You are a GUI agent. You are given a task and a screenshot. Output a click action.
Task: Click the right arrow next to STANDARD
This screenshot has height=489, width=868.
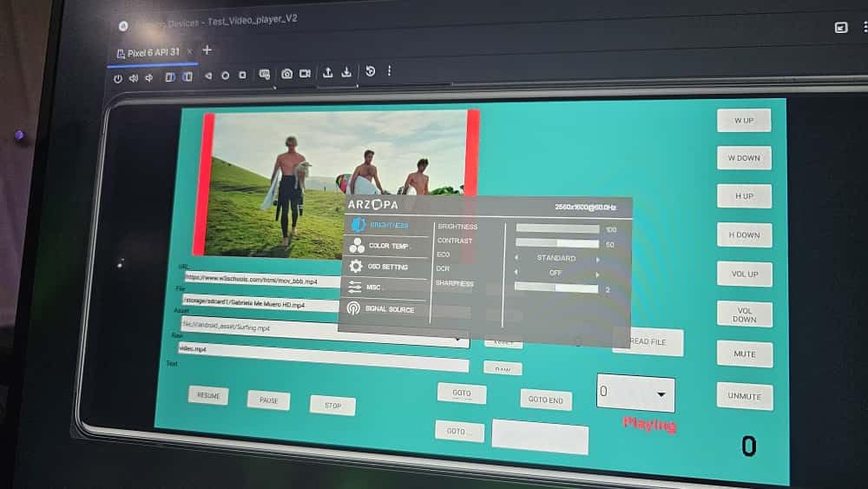[597, 259]
